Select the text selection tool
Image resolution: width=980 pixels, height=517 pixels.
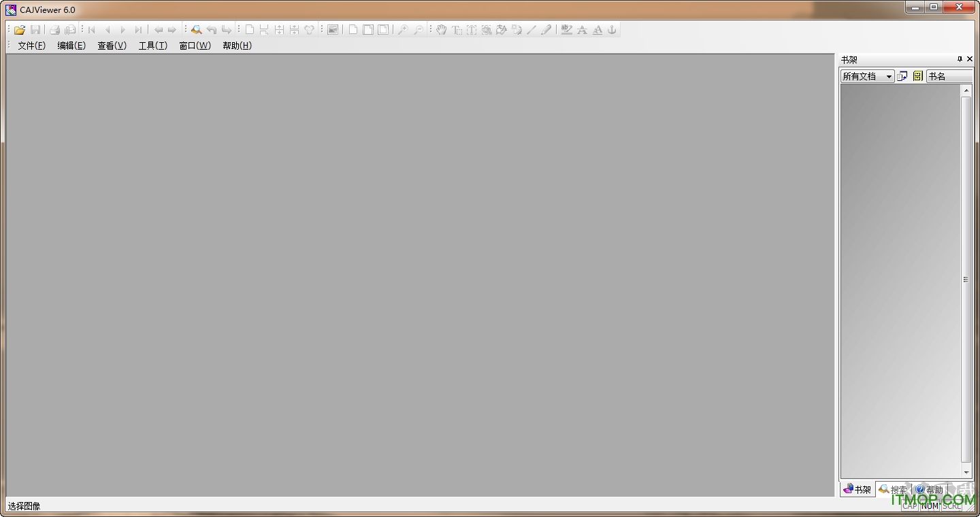point(456,30)
